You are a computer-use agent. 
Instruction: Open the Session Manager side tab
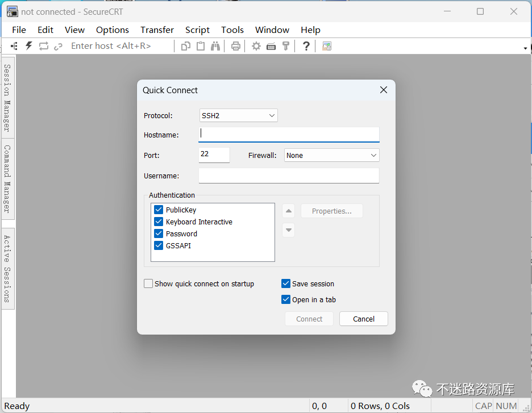click(x=7, y=98)
